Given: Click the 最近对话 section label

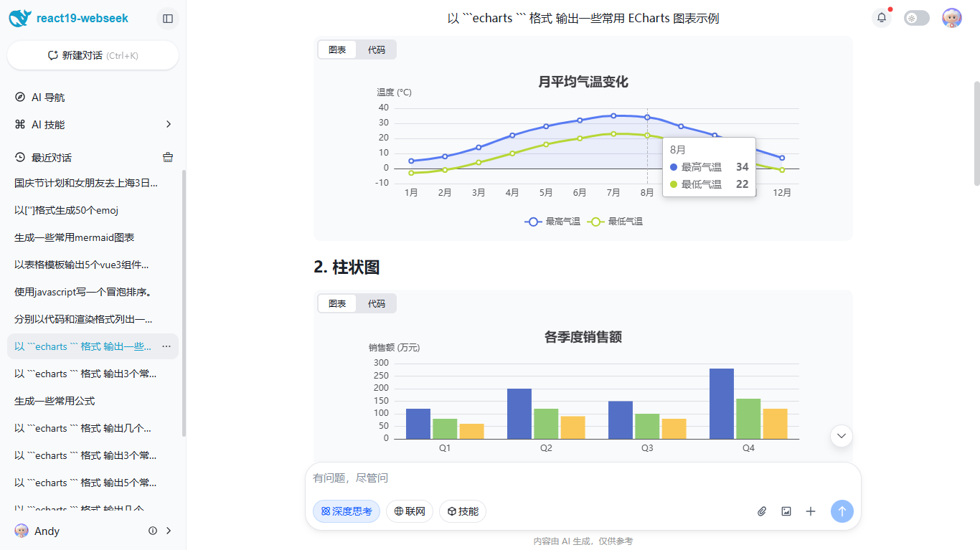Looking at the screenshot, I should [x=52, y=157].
